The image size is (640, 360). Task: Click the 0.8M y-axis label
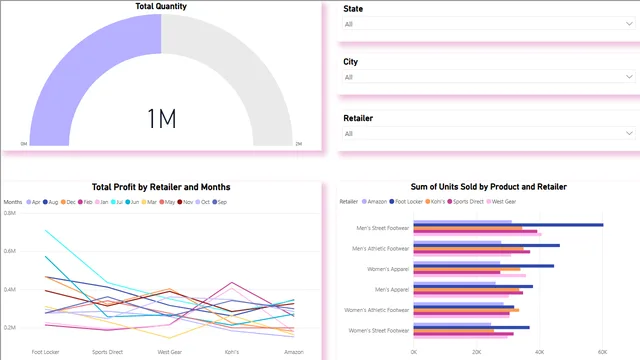click(x=10, y=213)
